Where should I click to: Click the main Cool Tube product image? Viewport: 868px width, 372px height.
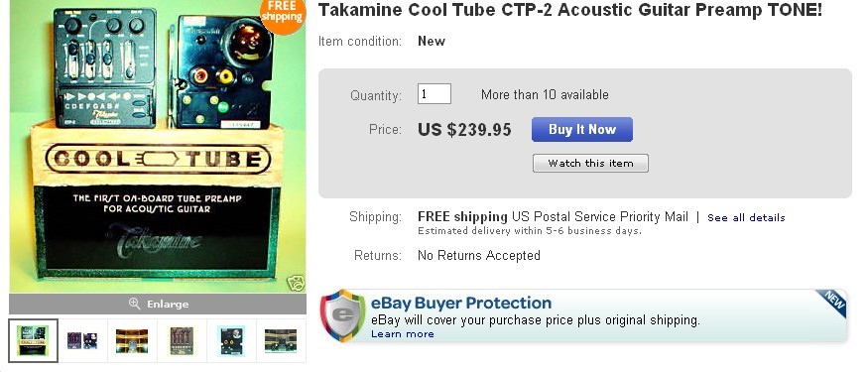click(x=158, y=146)
